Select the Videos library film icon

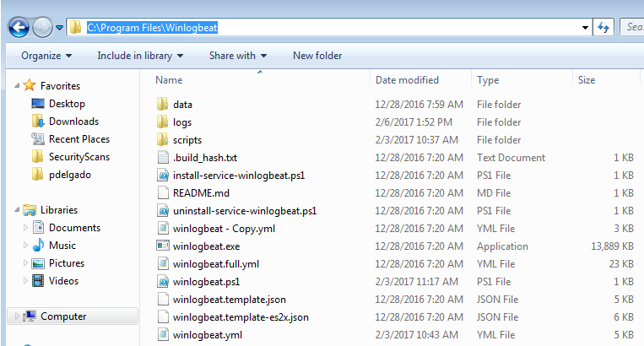[38, 281]
